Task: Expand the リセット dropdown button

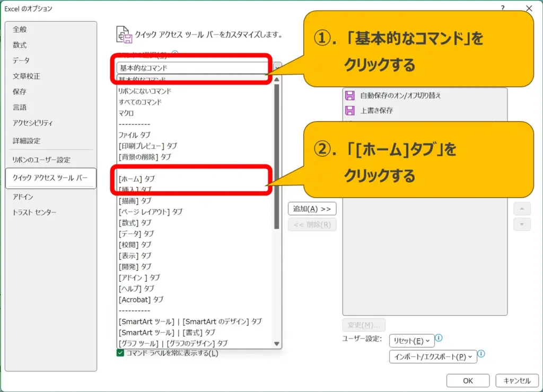Action: [411, 341]
